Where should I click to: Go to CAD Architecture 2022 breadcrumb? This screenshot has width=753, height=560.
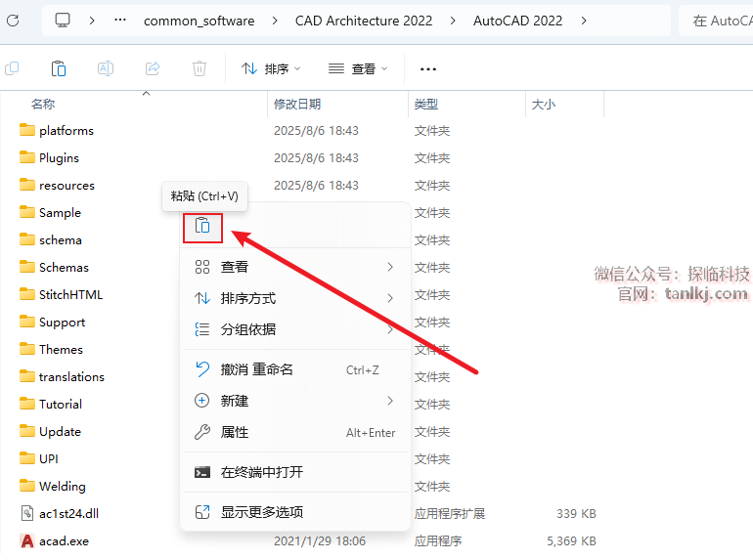click(364, 21)
